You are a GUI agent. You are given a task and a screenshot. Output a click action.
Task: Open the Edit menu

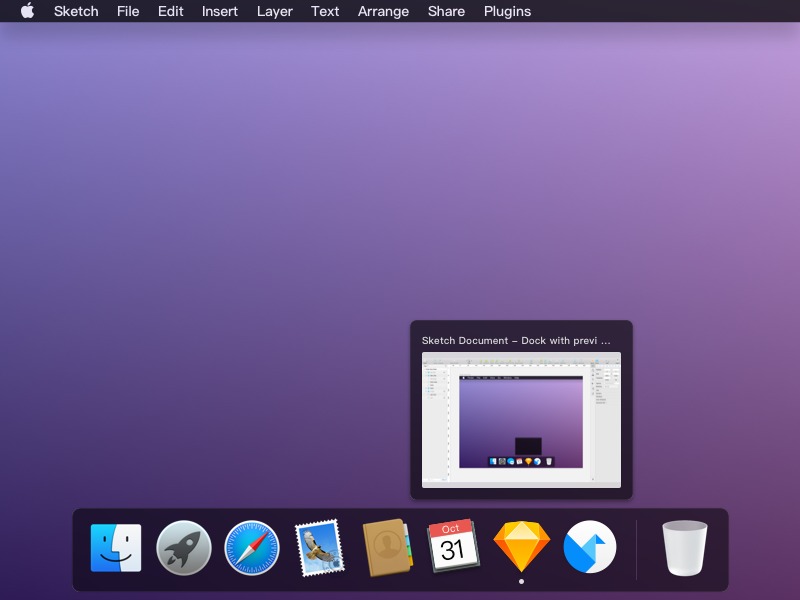tap(170, 11)
